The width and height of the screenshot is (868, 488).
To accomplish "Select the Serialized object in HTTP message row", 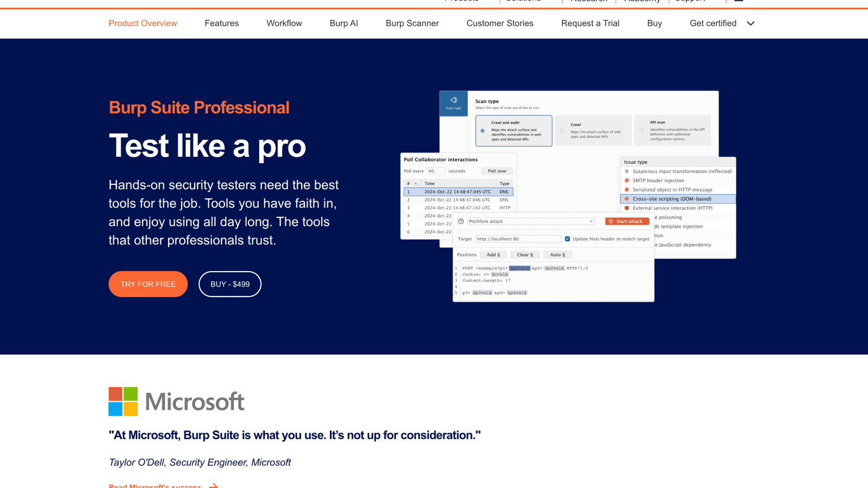I will tap(678, 190).
